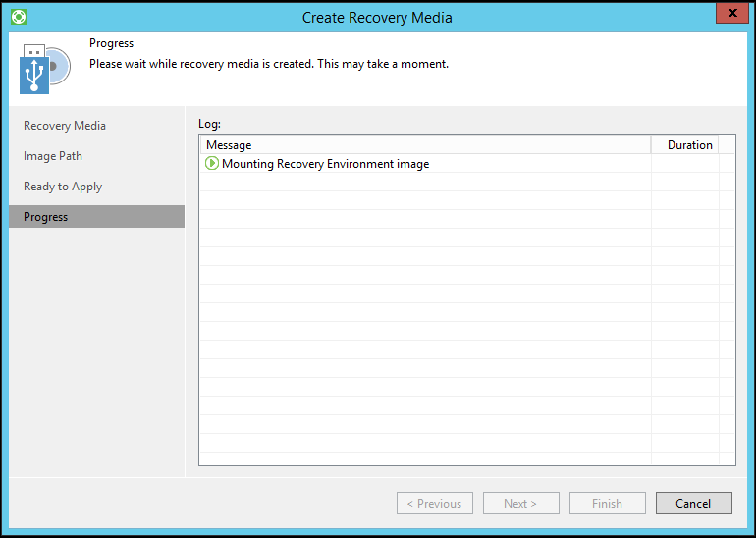Select the highlighted Progress step in sidebar
756x538 pixels.
click(46, 217)
